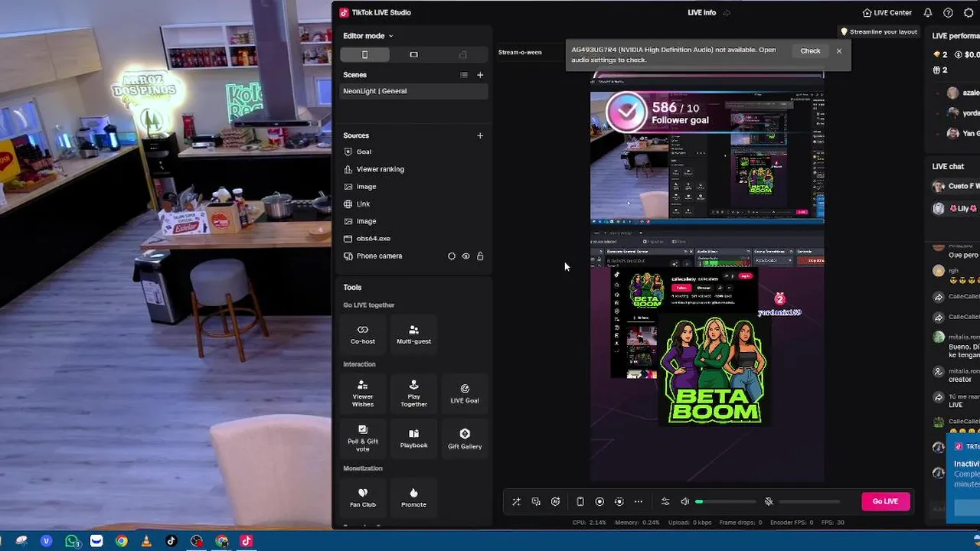Open the Viewer Wishes tool
The image size is (980, 551).
pyautogui.click(x=363, y=394)
